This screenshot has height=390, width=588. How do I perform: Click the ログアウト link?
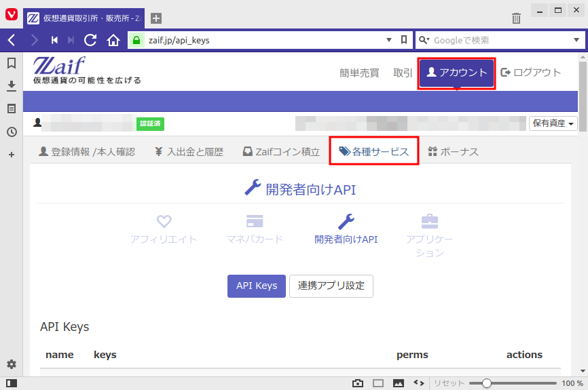530,73
